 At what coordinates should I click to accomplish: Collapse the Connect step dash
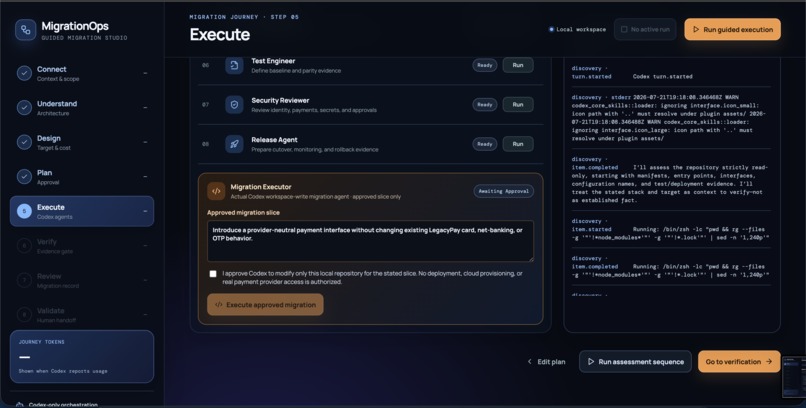pyautogui.click(x=145, y=73)
